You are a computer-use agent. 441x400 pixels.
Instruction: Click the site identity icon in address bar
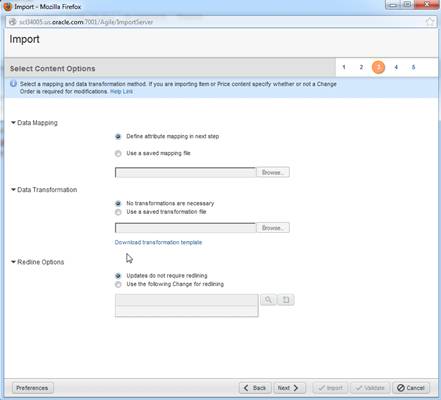[12, 22]
